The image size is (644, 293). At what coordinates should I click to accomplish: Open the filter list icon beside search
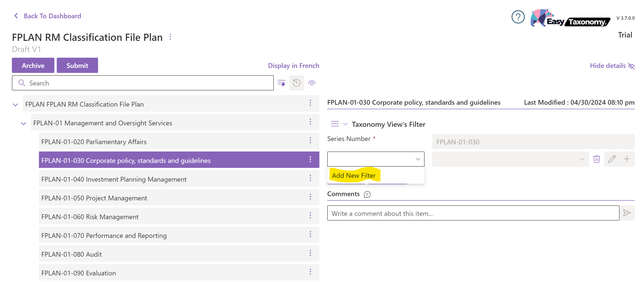(281, 83)
